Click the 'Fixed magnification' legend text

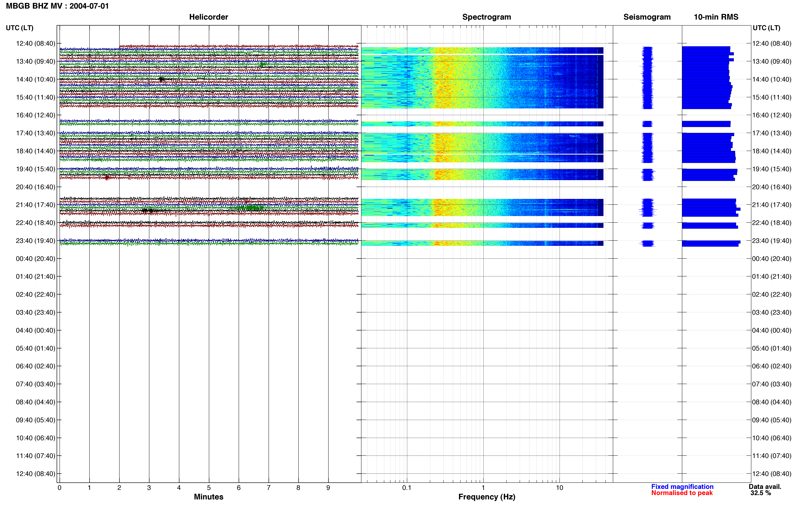click(x=682, y=486)
